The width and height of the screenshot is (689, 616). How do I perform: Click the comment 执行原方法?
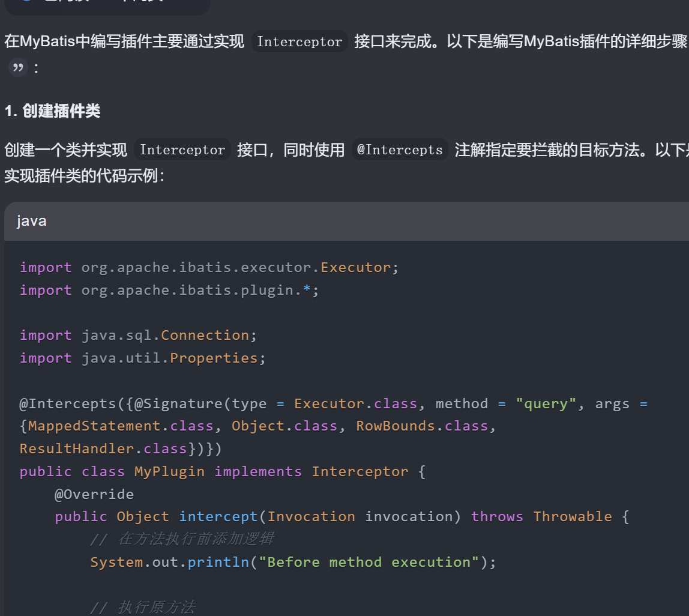[x=143, y=607]
